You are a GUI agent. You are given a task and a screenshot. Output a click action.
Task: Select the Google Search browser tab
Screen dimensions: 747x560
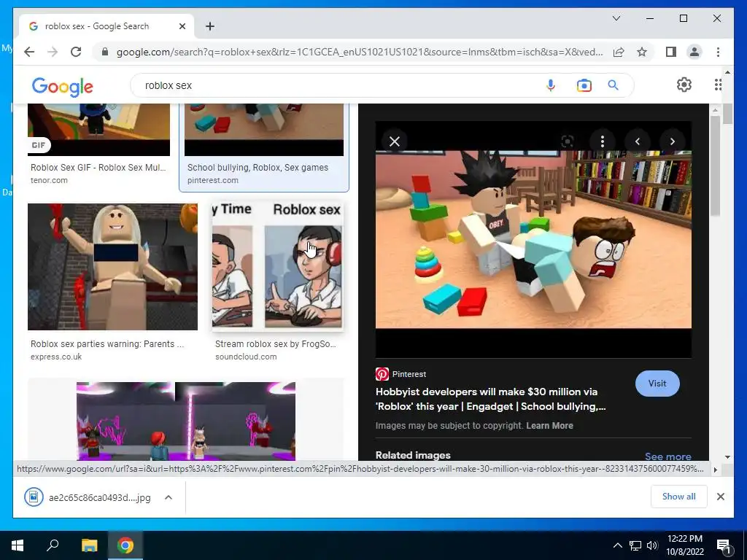[107, 26]
